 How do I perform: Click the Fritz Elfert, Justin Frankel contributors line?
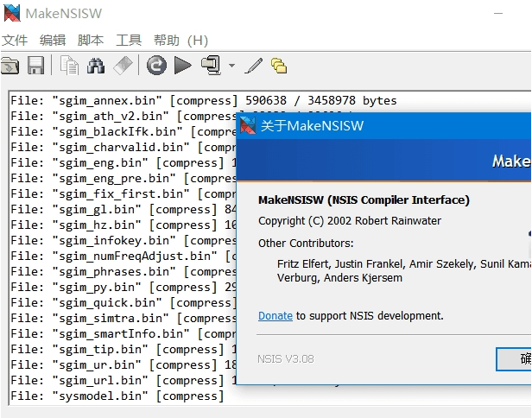tap(404, 264)
